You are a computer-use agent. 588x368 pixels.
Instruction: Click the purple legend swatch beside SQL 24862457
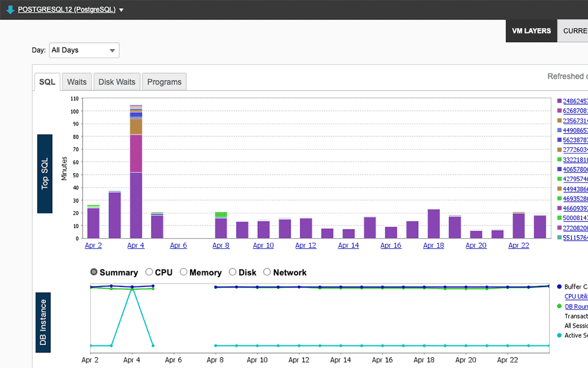click(559, 100)
